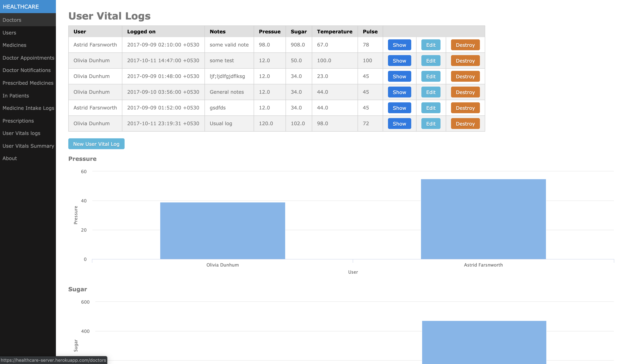Screen dimensions: 630x364
Task: Click the About sidebar link
Action: point(10,158)
